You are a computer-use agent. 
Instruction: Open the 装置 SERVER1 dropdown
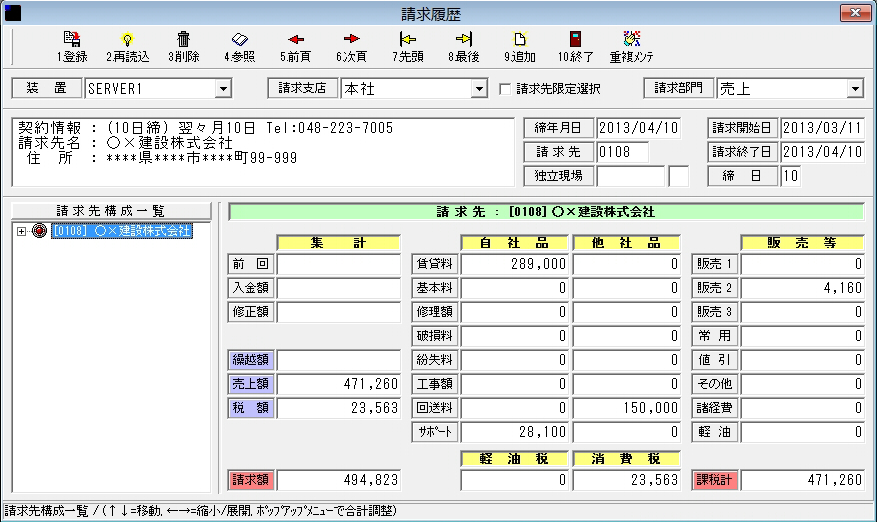tap(223, 89)
